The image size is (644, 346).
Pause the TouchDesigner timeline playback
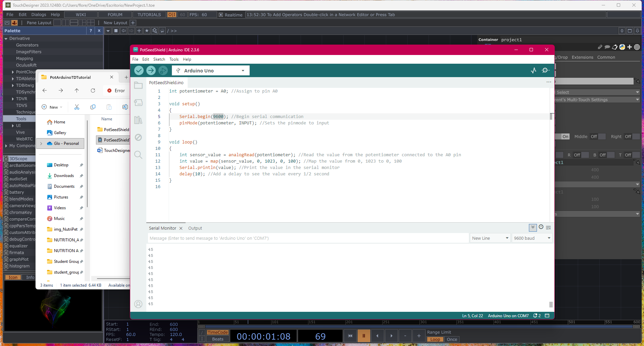(363, 336)
